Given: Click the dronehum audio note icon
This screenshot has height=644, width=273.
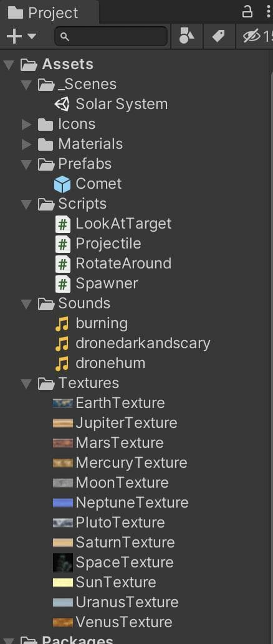Looking at the screenshot, I should (62, 364).
